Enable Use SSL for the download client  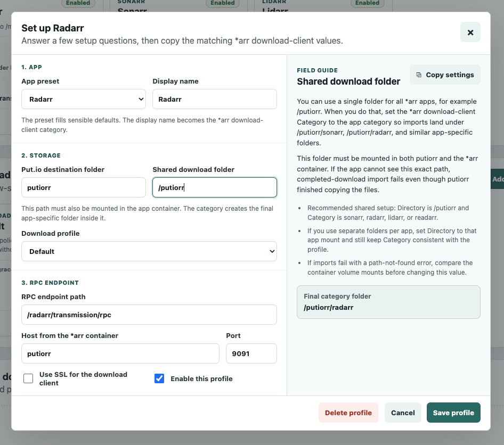(x=28, y=378)
